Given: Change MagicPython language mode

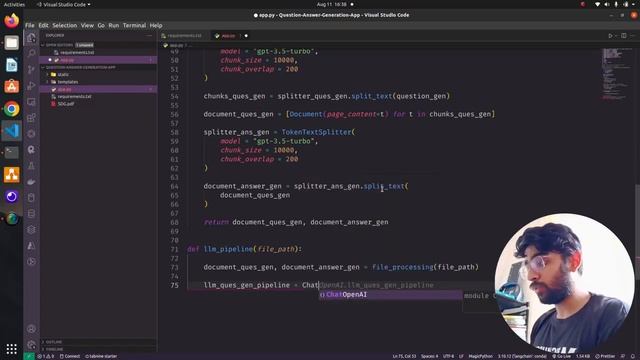Looking at the screenshot, I should 480,356.
